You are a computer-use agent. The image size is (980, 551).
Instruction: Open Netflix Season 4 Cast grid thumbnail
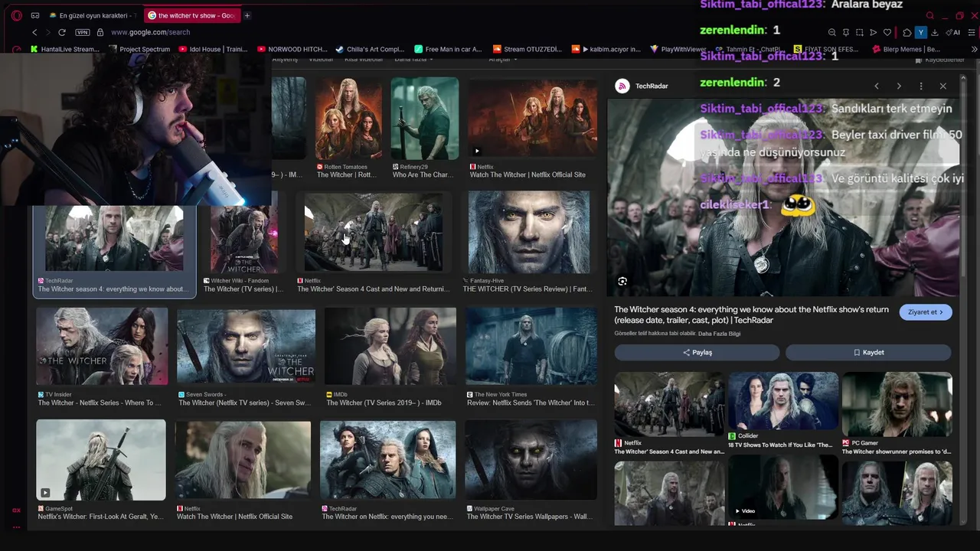[x=374, y=232]
